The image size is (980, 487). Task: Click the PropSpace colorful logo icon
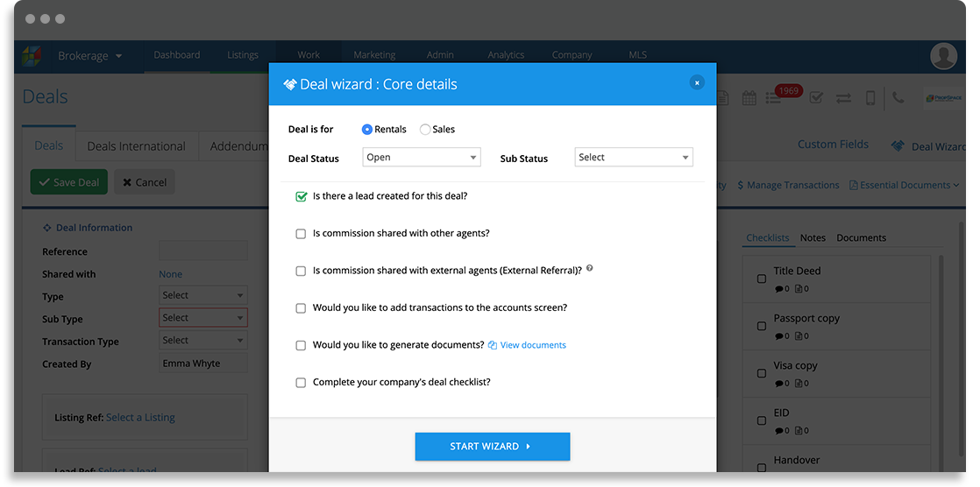pos(32,55)
